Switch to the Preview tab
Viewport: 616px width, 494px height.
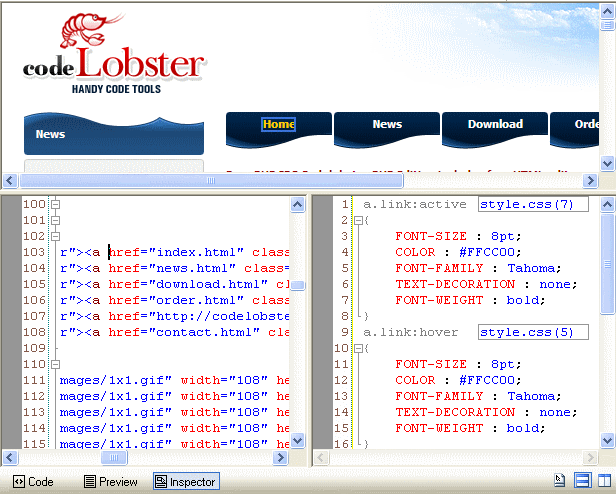[111, 481]
